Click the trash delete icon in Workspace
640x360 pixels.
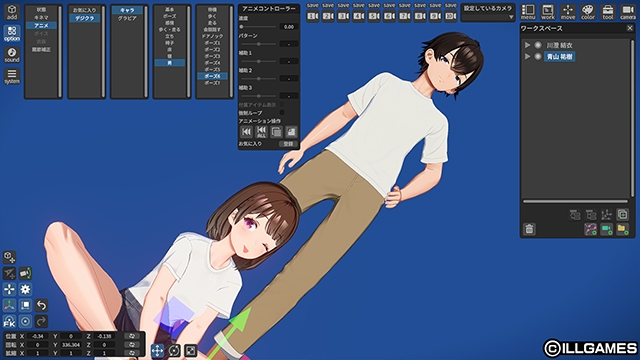pyautogui.click(x=529, y=229)
